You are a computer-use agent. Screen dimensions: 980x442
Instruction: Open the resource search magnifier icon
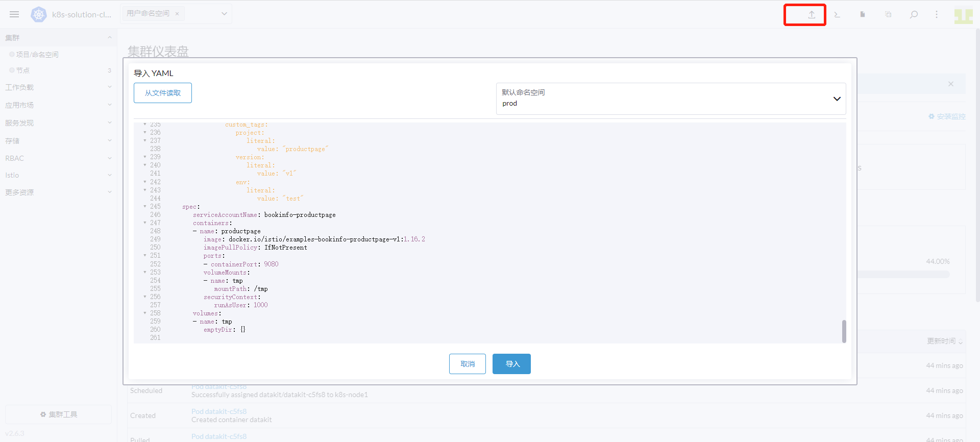[914, 15]
